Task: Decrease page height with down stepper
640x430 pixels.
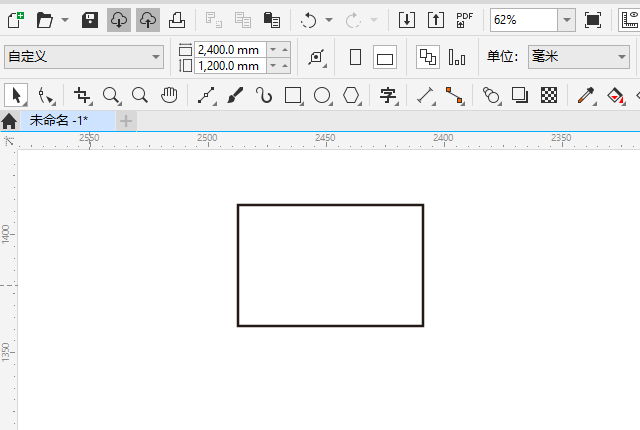Action: tap(273, 66)
